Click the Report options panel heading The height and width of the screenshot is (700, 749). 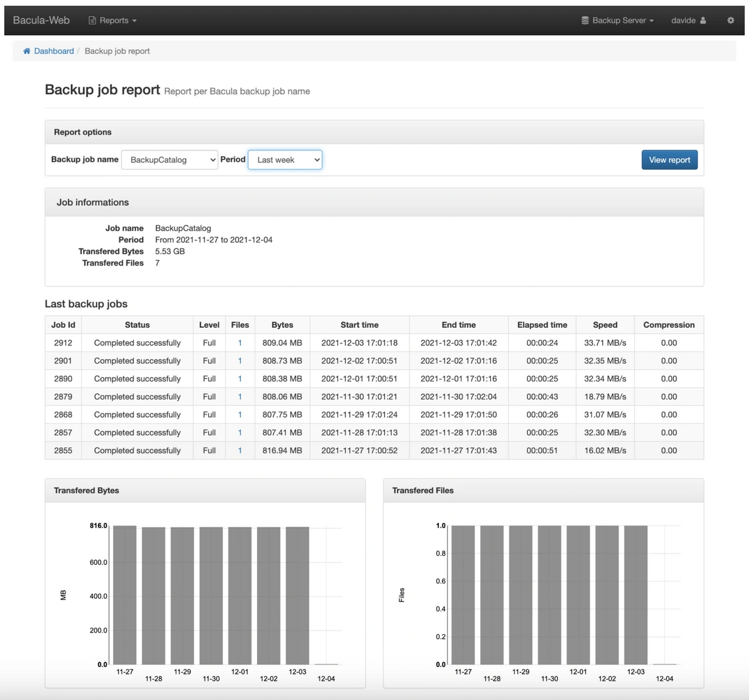click(374, 132)
